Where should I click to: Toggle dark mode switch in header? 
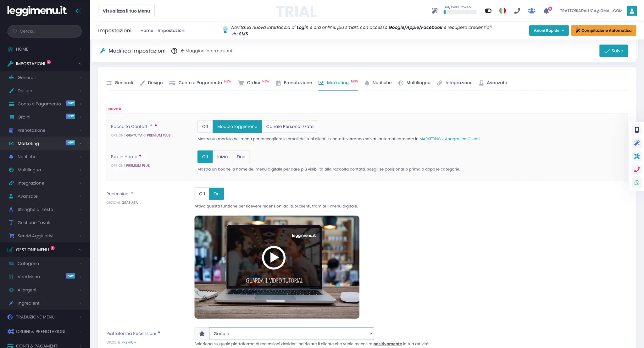coord(488,11)
